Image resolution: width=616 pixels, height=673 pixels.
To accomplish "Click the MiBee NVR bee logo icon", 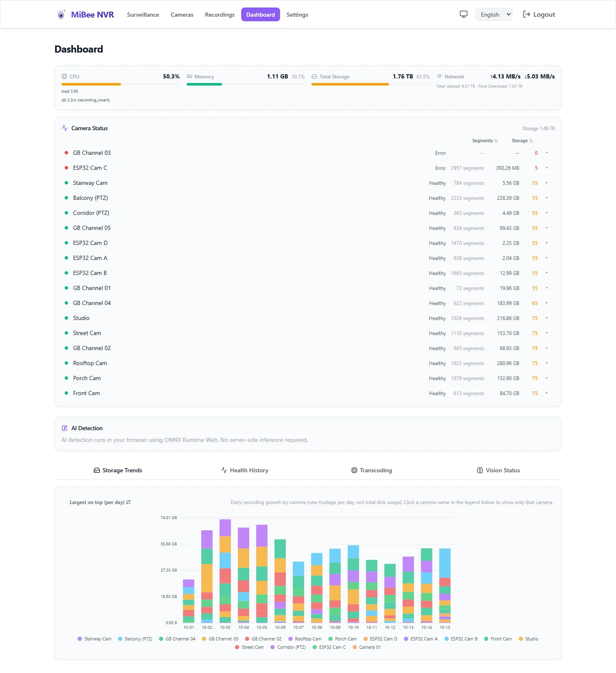I will click(61, 15).
